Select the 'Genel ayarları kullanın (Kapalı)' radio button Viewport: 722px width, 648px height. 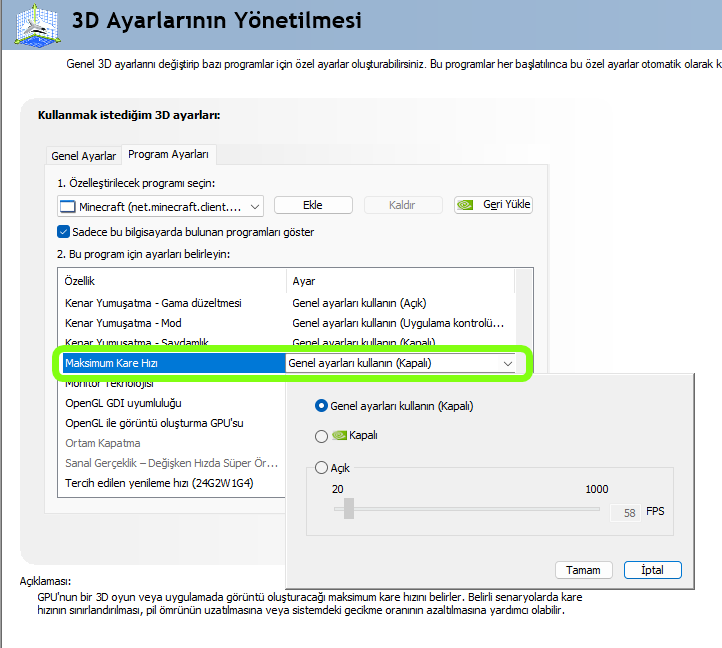point(321,406)
